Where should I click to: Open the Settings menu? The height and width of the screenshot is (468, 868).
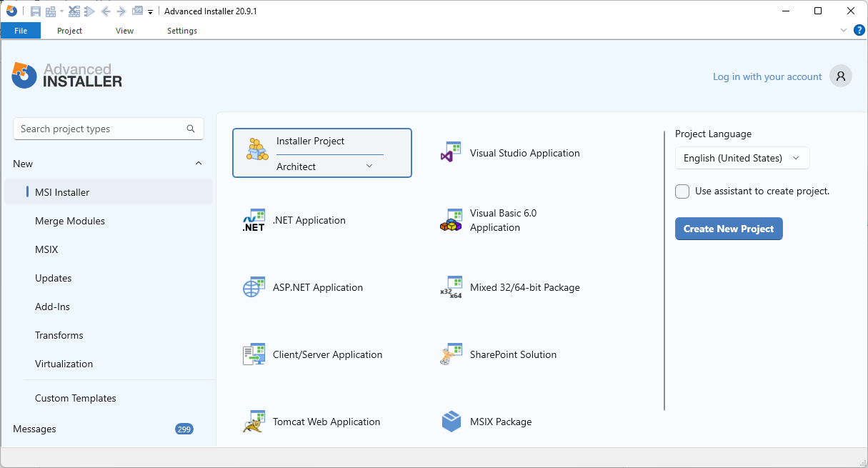pos(182,31)
